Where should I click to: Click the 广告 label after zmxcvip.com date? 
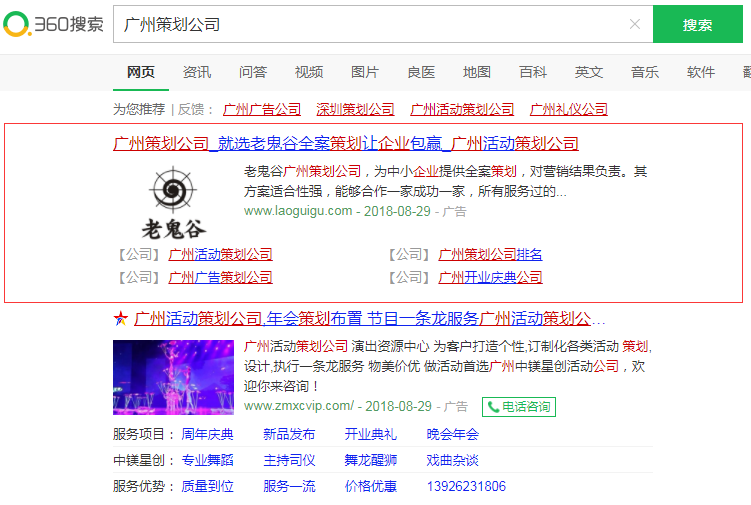tap(456, 406)
